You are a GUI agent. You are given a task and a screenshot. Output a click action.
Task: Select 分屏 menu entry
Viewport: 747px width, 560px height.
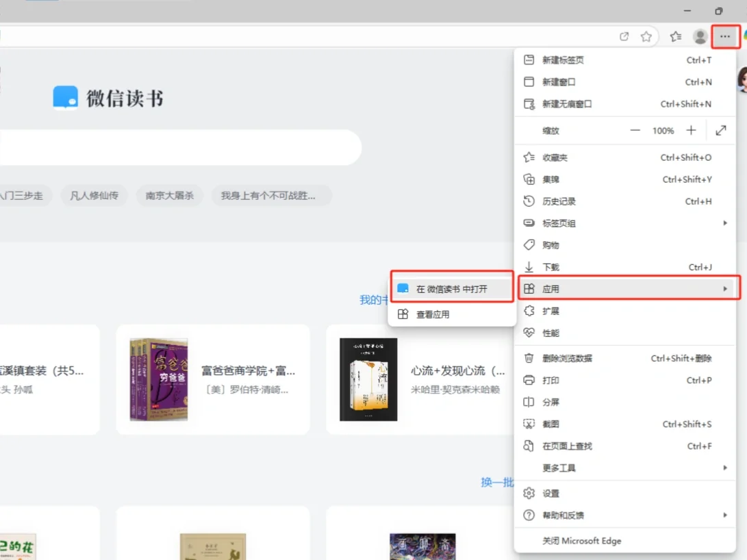click(x=625, y=402)
